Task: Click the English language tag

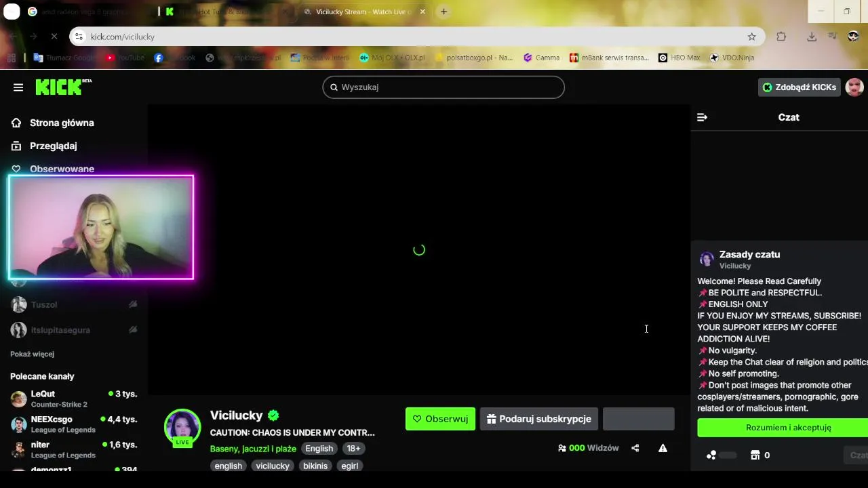Action: click(319, 449)
